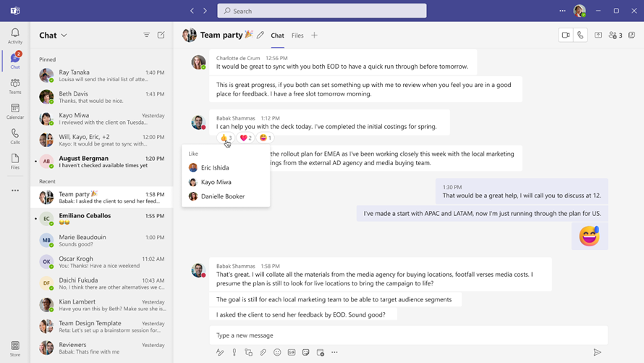Share your screen in the chat
Image resolution: width=644 pixels, height=363 pixels.
(x=598, y=36)
